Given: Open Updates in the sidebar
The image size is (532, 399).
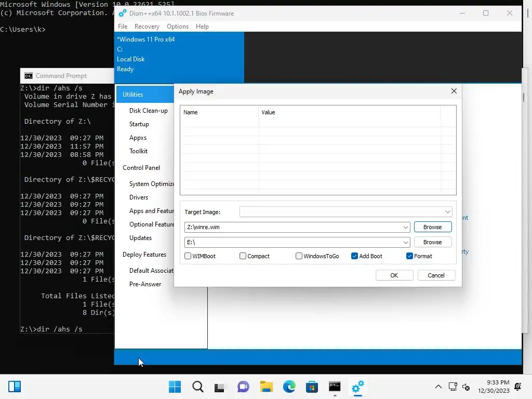Looking at the screenshot, I should (x=140, y=238).
